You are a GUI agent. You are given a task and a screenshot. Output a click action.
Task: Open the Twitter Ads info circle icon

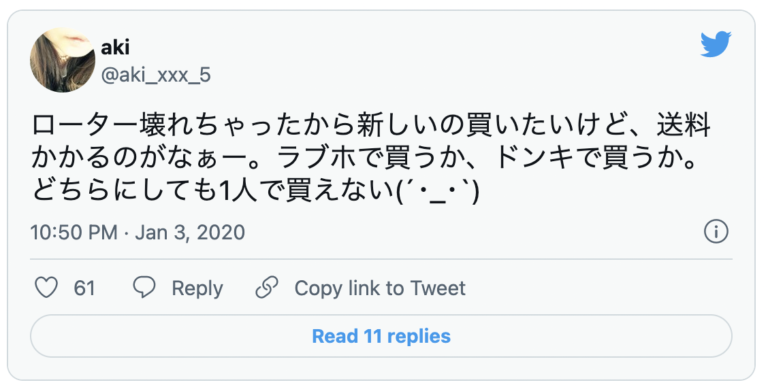click(716, 231)
